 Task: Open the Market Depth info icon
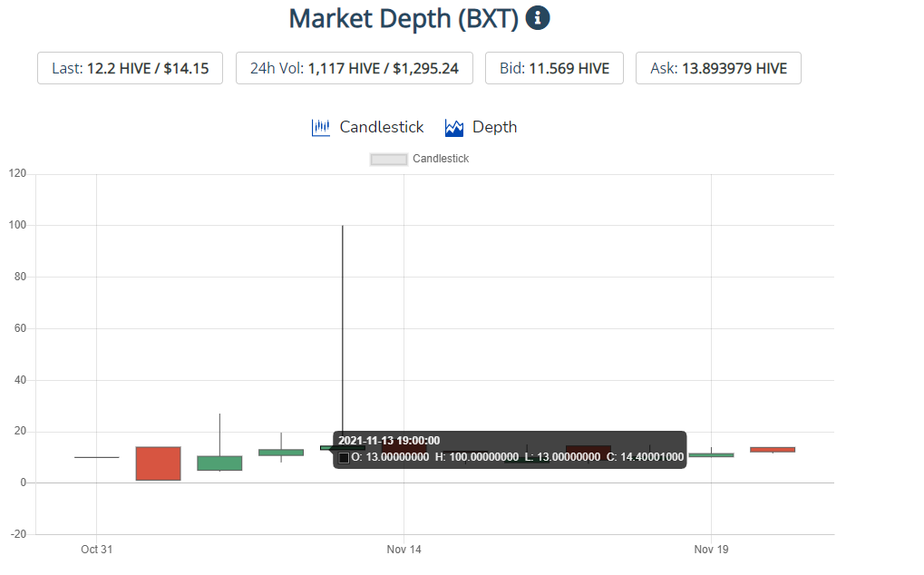click(538, 17)
